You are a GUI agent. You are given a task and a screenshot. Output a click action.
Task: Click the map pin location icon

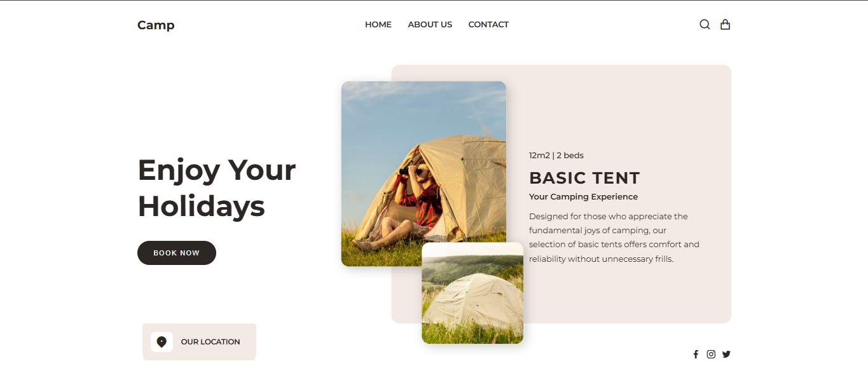tap(162, 342)
